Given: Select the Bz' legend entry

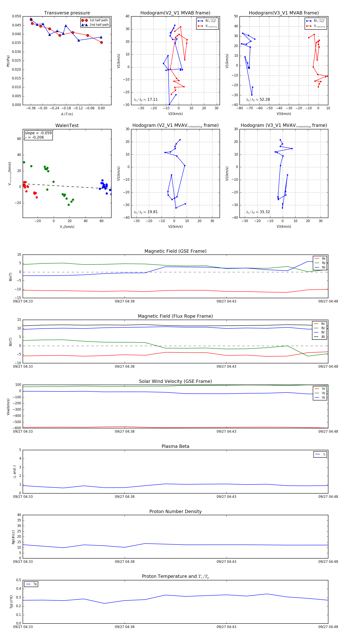Looking at the screenshot, I should click(320, 332).
